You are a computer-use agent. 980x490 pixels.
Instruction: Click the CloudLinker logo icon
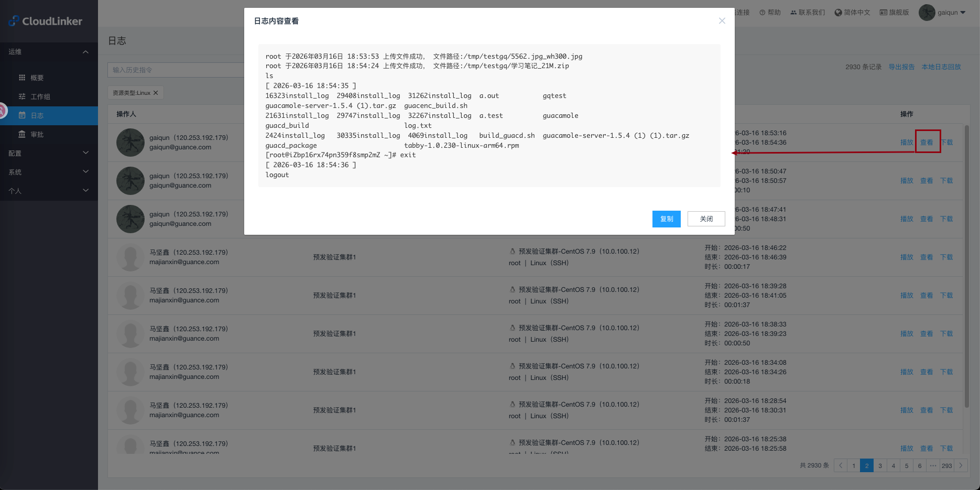pyautogui.click(x=14, y=21)
